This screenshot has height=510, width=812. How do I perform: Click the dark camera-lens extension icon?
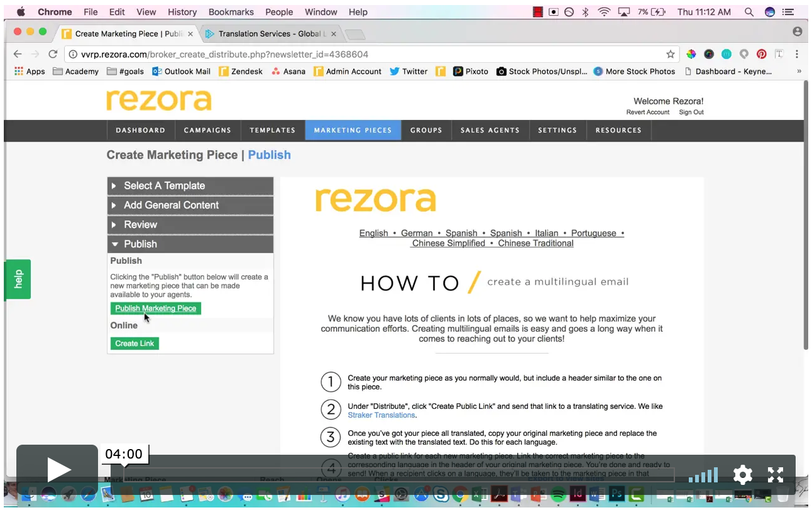709,54
